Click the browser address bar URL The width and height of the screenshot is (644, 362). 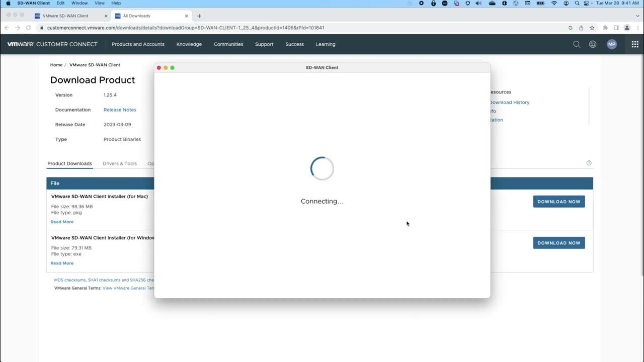click(x=186, y=28)
